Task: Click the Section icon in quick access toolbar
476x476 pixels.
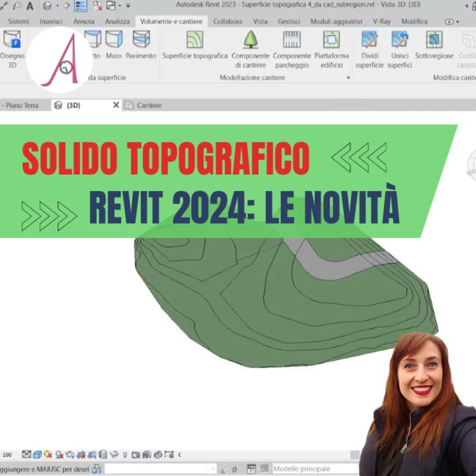Action: click(66, 6)
